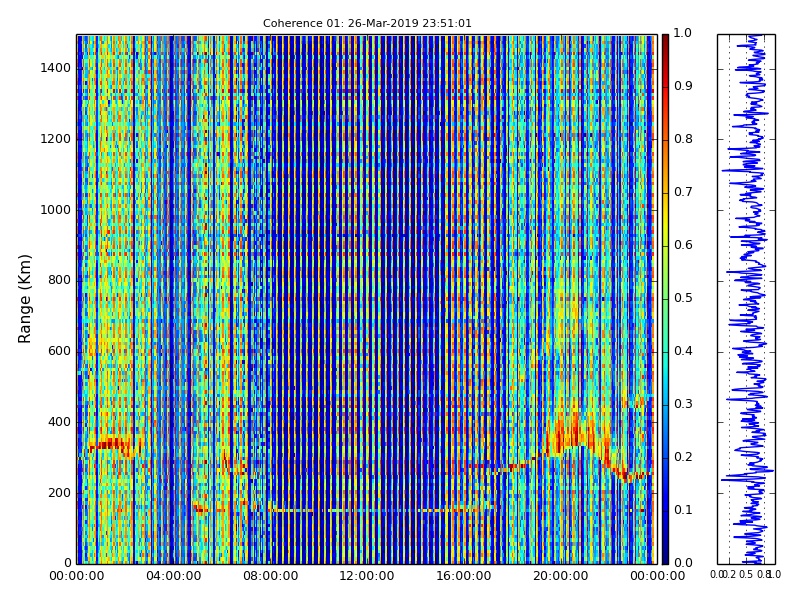
Task: Click the dark blue bottom of colorbar
Action: pos(665,554)
